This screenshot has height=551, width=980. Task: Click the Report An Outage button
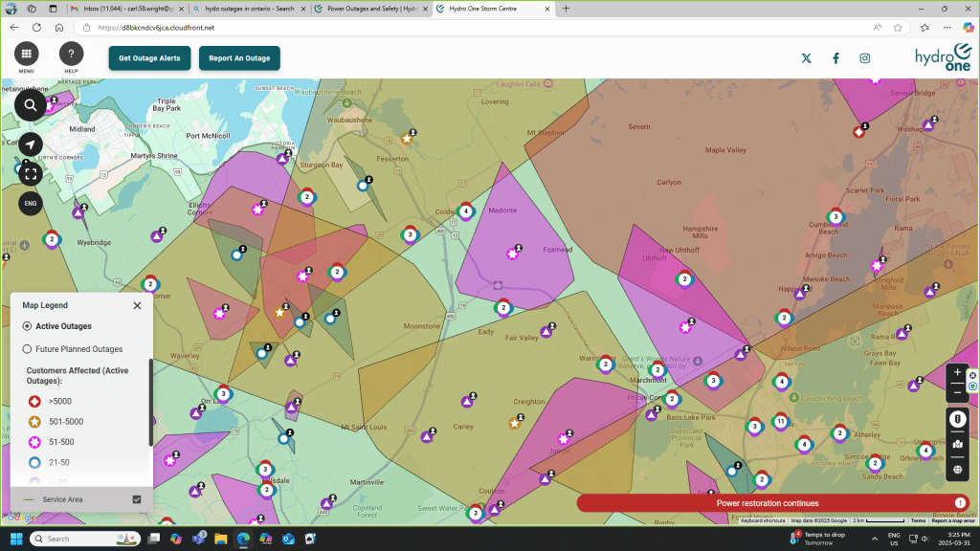click(239, 58)
